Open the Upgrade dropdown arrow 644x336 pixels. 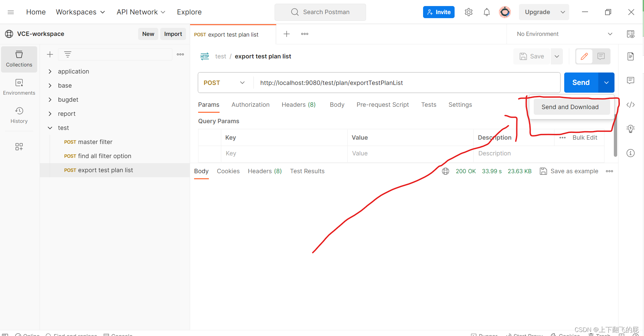[563, 12]
